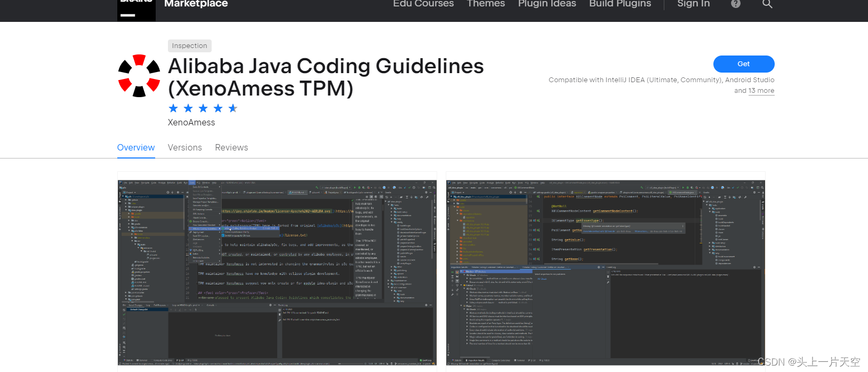Click the Inspection category tag
The height and width of the screenshot is (372, 868).
189,46
